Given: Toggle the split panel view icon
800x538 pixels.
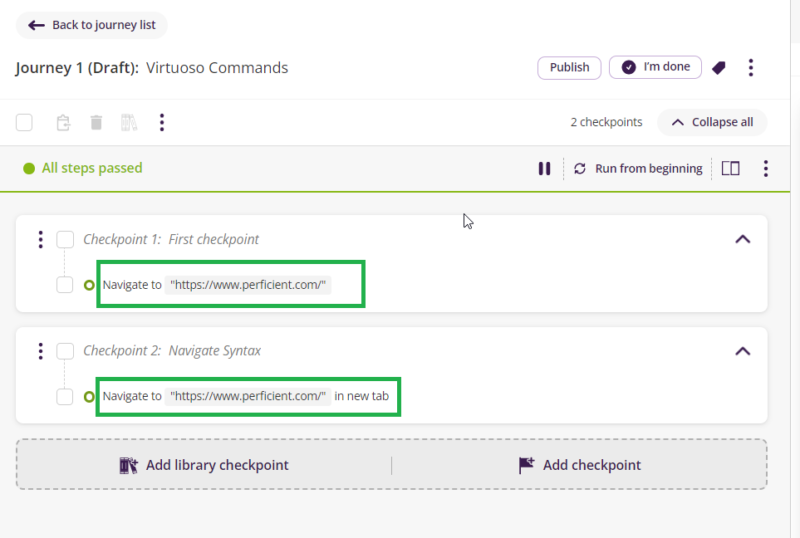Looking at the screenshot, I should (730, 169).
